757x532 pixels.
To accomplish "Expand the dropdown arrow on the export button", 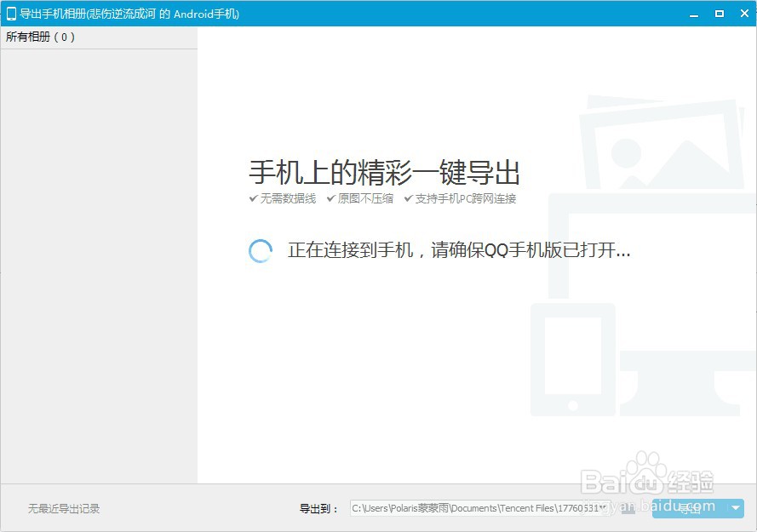I will coord(736,508).
